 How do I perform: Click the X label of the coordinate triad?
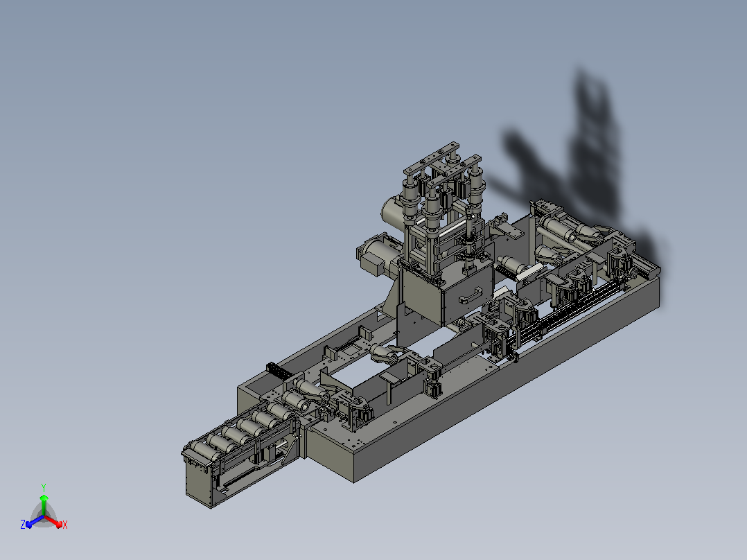pos(65,525)
